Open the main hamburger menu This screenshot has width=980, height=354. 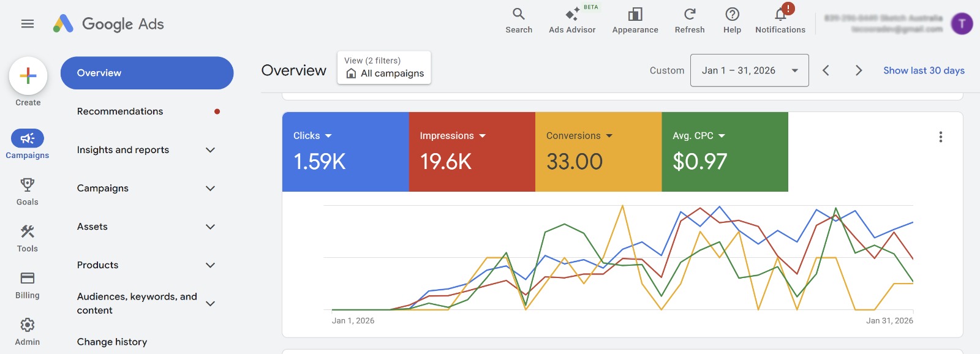(28, 24)
